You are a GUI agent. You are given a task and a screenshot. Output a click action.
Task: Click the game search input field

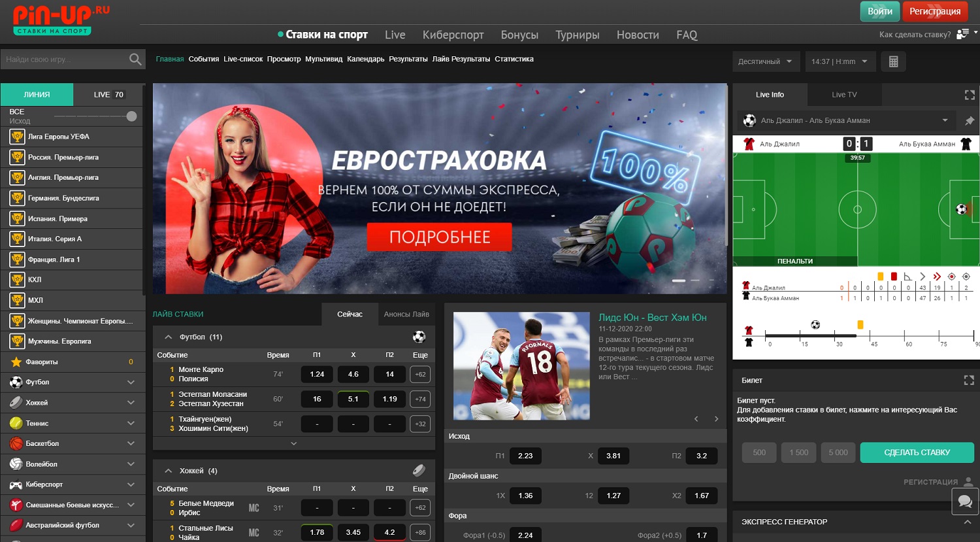64,59
